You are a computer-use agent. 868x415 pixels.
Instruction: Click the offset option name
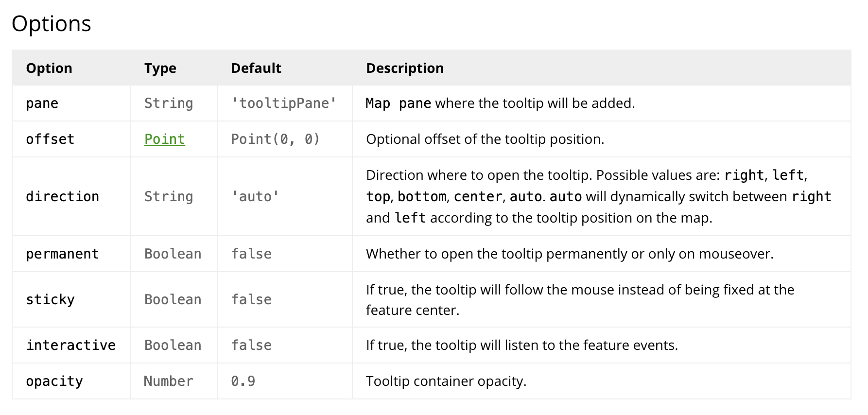pos(50,139)
